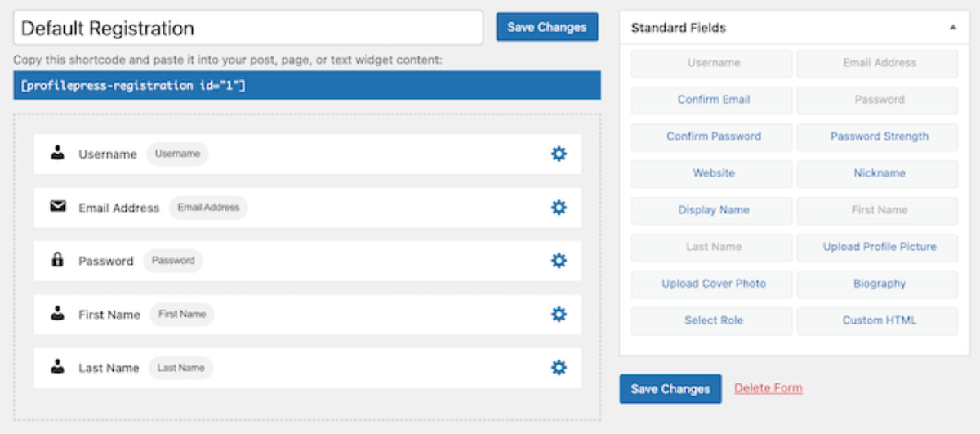Screen dimensions: 980x434
Task: Click the user icon in Username row
Action: point(57,154)
